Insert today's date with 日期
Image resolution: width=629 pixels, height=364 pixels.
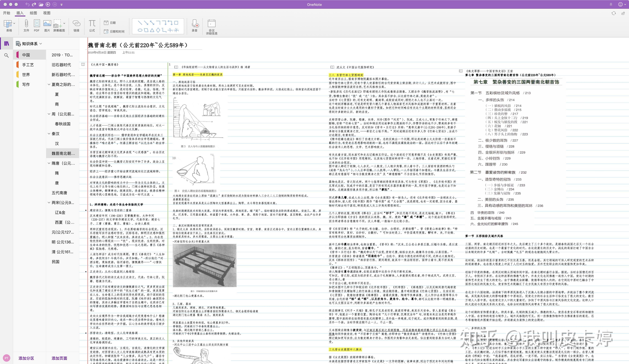pos(110,23)
